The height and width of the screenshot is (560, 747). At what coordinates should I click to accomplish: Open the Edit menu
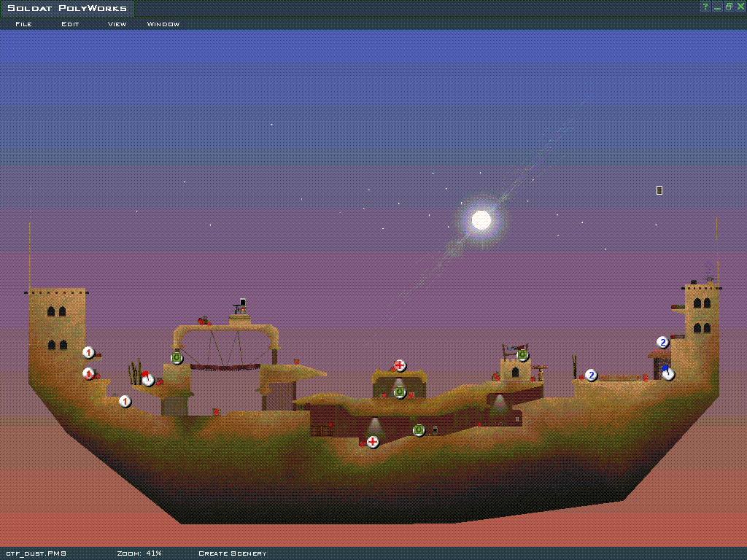click(70, 24)
